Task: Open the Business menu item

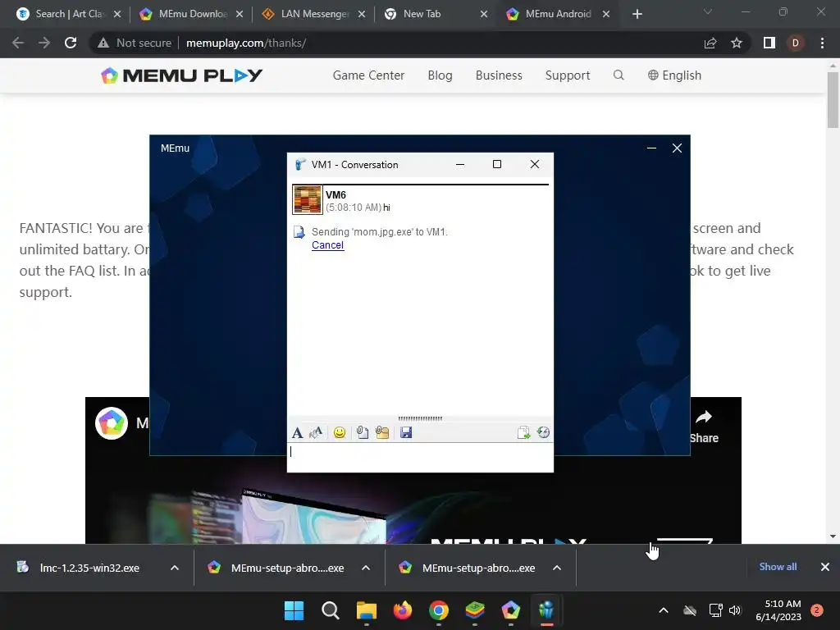Action: coord(499,75)
